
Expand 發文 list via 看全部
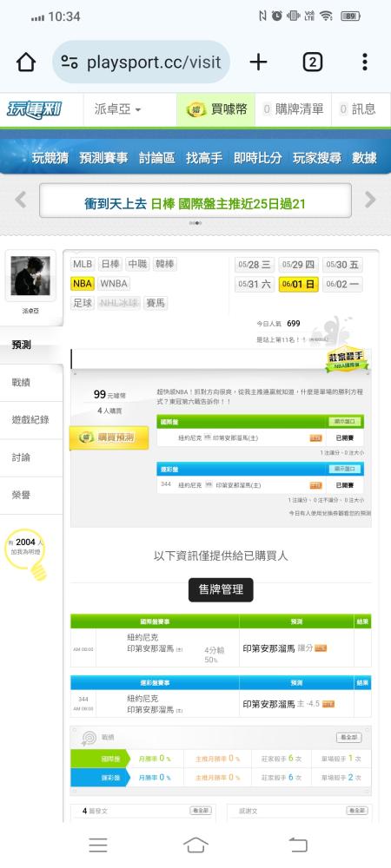pyautogui.click(x=201, y=811)
